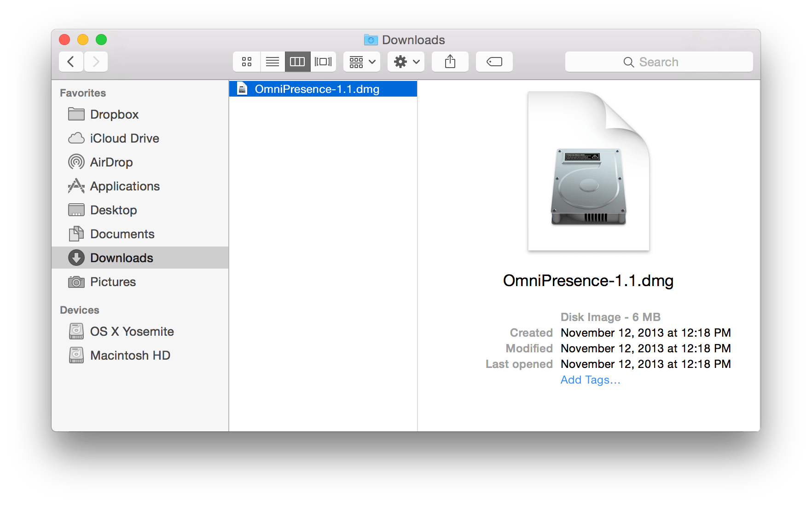The image size is (812, 505).
Task: Click the Pictures camera icon
Action: pos(76,281)
